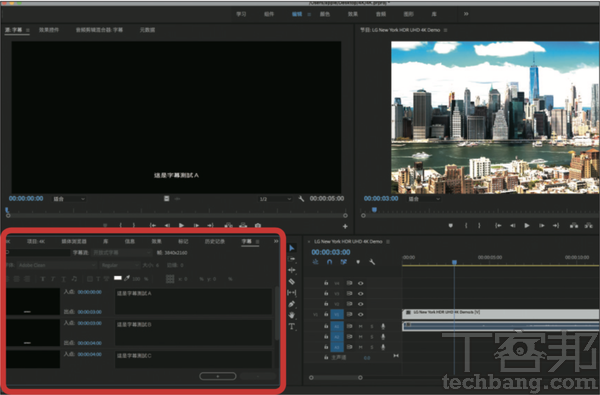Screen dimensions: 600x395
Task: Toggle V1 track eye visibility
Action: pos(360,314)
